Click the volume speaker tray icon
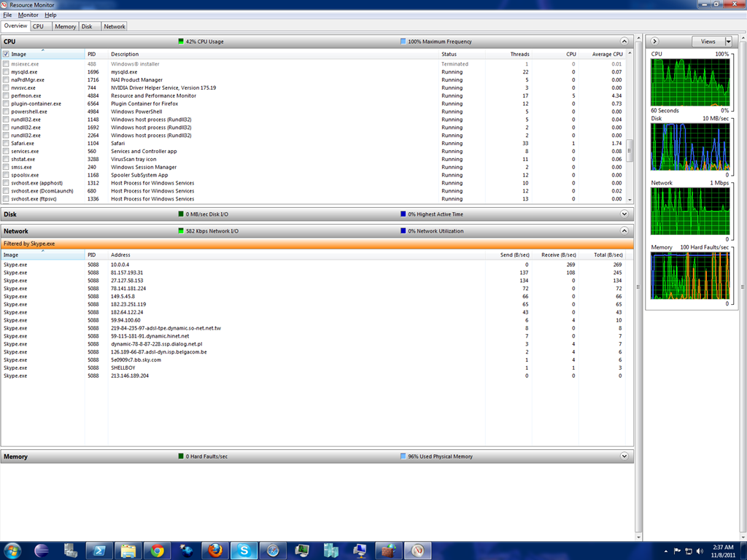This screenshot has height=560, width=747. (x=700, y=551)
